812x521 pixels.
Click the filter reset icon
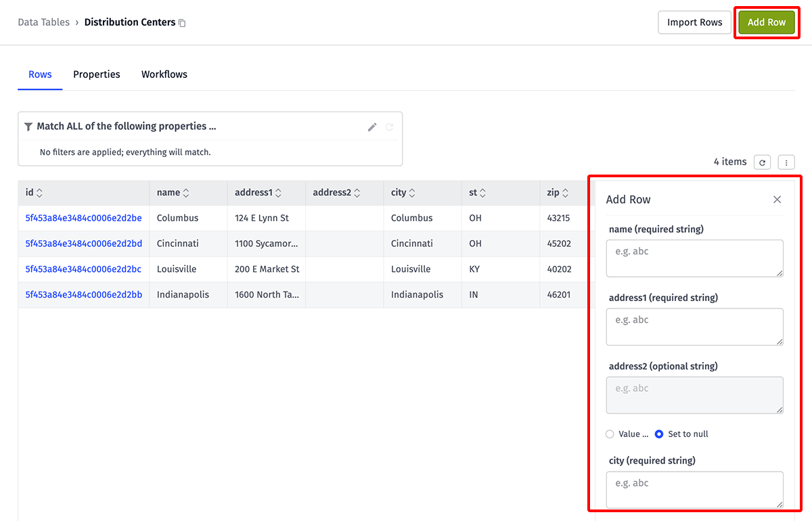(x=389, y=127)
